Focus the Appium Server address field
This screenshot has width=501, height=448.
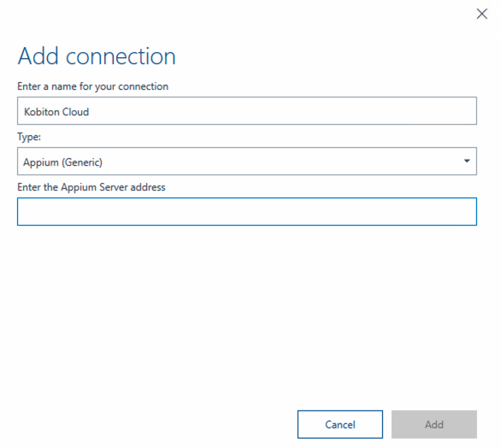tap(247, 211)
